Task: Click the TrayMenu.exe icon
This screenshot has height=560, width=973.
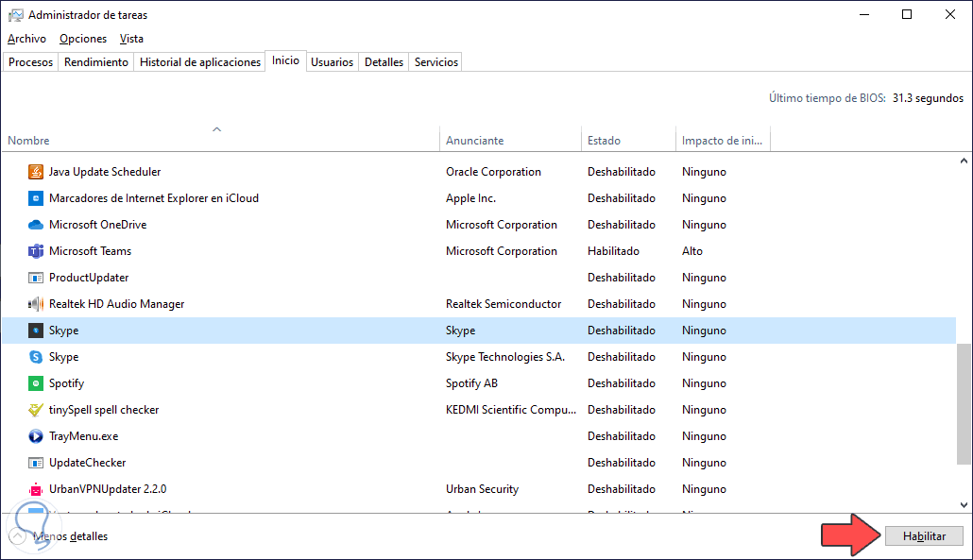Action: (x=36, y=436)
